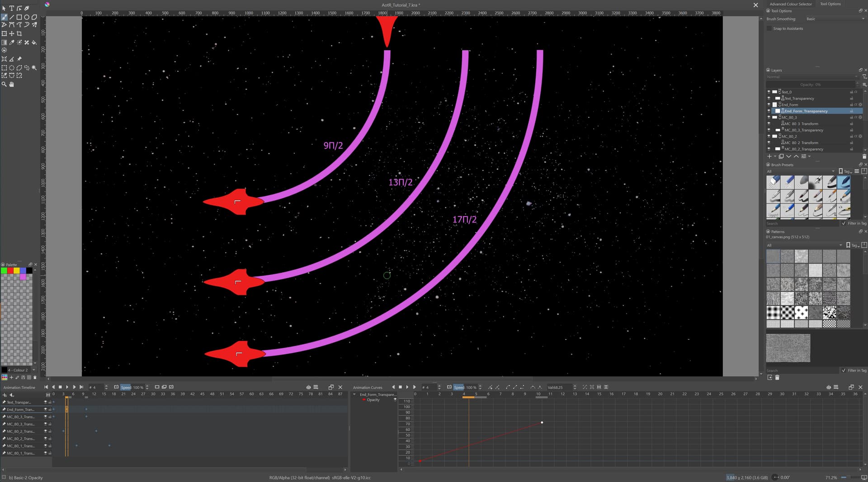The image size is (868, 482).
Task: Toggle visibility of MC_80_3 layer
Action: 769,117
